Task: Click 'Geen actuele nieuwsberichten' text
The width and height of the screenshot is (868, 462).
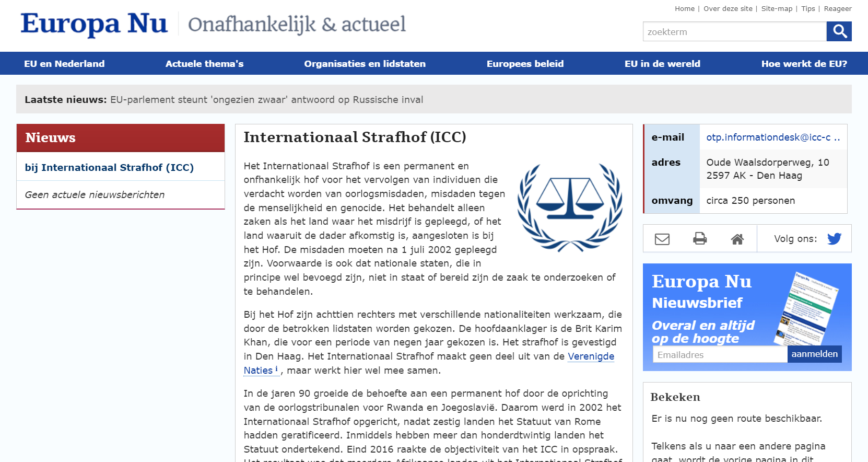Action: click(95, 194)
